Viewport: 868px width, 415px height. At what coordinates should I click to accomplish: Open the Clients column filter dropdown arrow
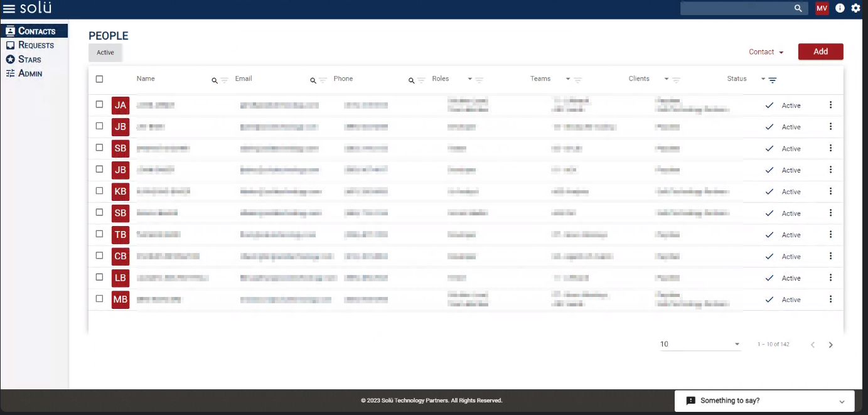(x=667, y=79)
